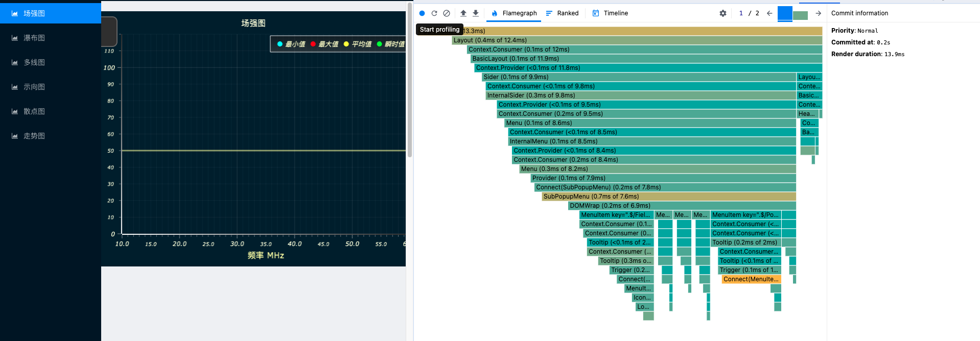Switch to the Ranked tab

point(562,13)
